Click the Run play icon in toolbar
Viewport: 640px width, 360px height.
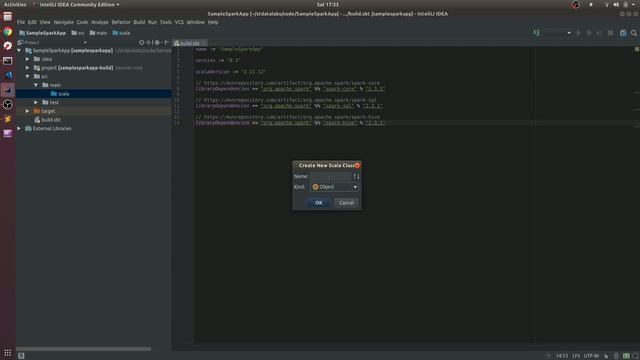(578, 33)
